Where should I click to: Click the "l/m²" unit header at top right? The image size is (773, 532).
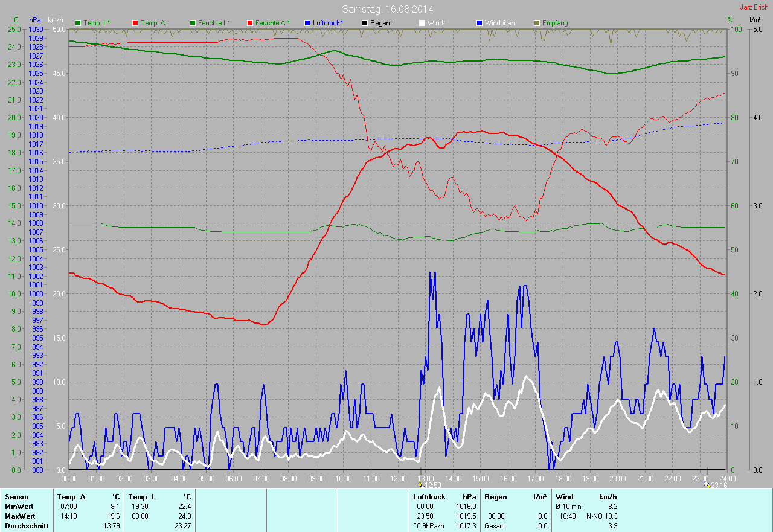tap(754, 20)
